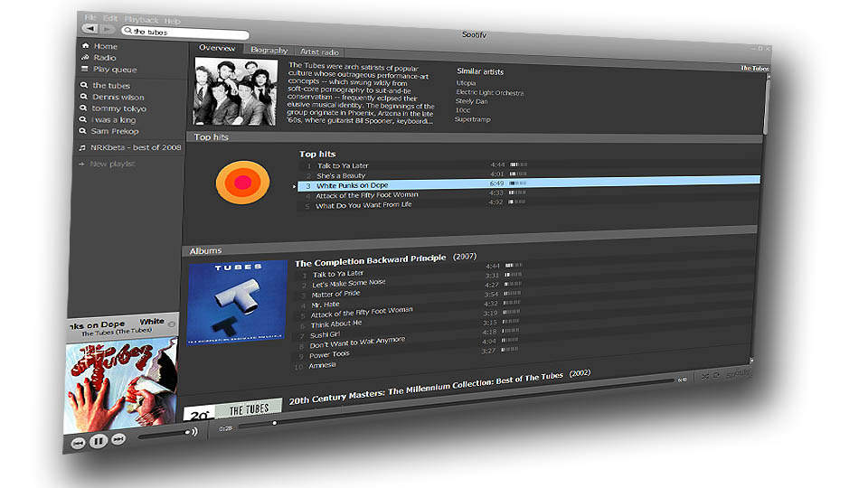Open the 'NRKbeta - best of 2008' playlist

(136, 147)
